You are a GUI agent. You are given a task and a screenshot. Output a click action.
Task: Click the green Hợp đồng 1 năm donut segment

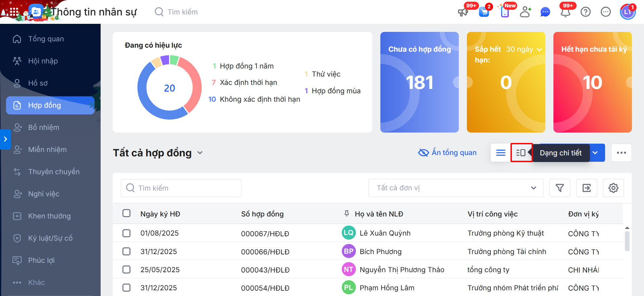[174, 60]
